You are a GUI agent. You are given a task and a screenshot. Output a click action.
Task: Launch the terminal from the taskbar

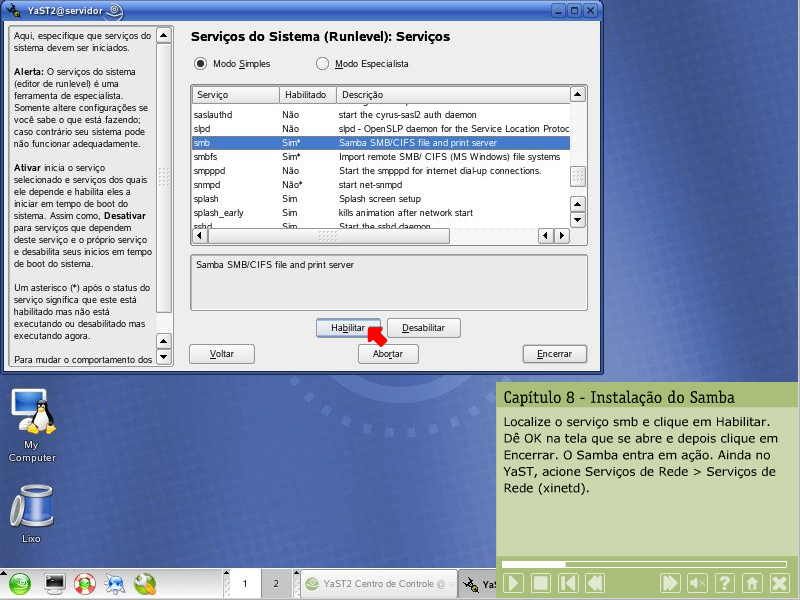54,583
